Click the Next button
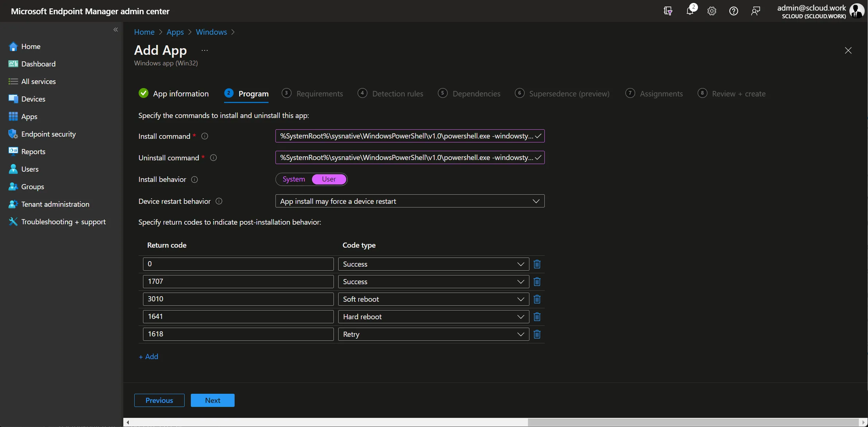 tap(213, 400)
